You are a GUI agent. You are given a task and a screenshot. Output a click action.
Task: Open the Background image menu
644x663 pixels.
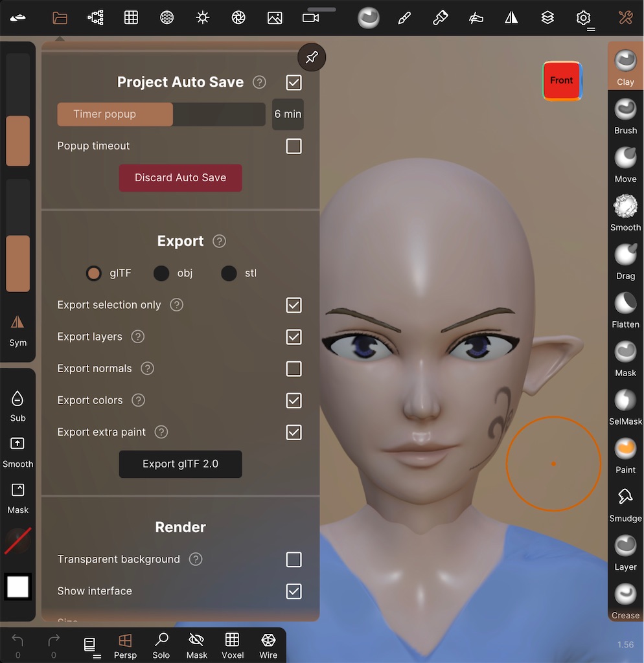point(275,17)
